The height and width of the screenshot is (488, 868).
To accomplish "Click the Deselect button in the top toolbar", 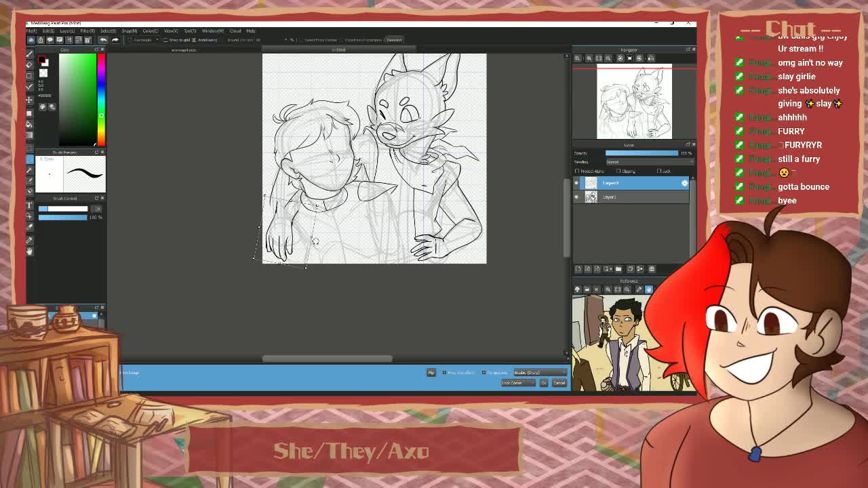I will coord(393,39).
